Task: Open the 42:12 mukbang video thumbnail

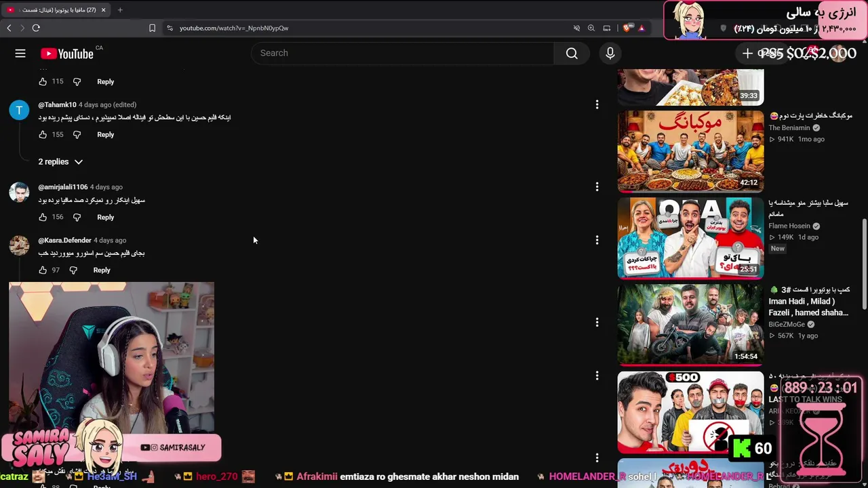Action: 690,151
